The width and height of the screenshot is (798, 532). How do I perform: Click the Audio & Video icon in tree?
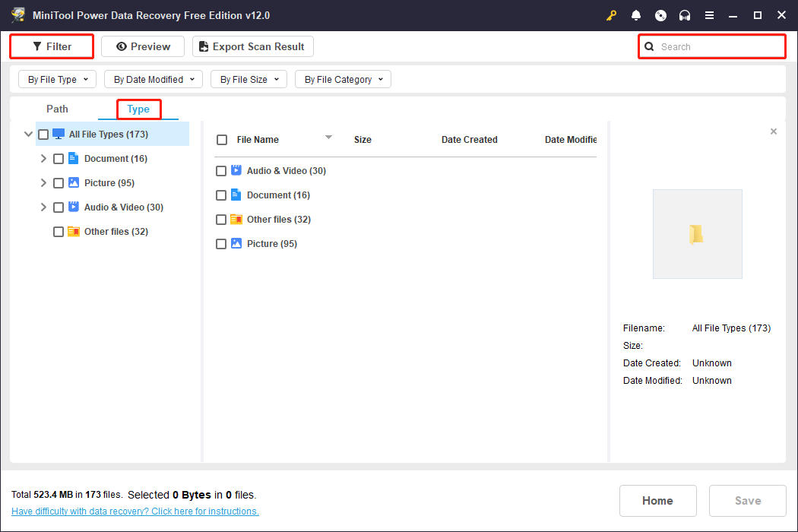tap(74, 207)
